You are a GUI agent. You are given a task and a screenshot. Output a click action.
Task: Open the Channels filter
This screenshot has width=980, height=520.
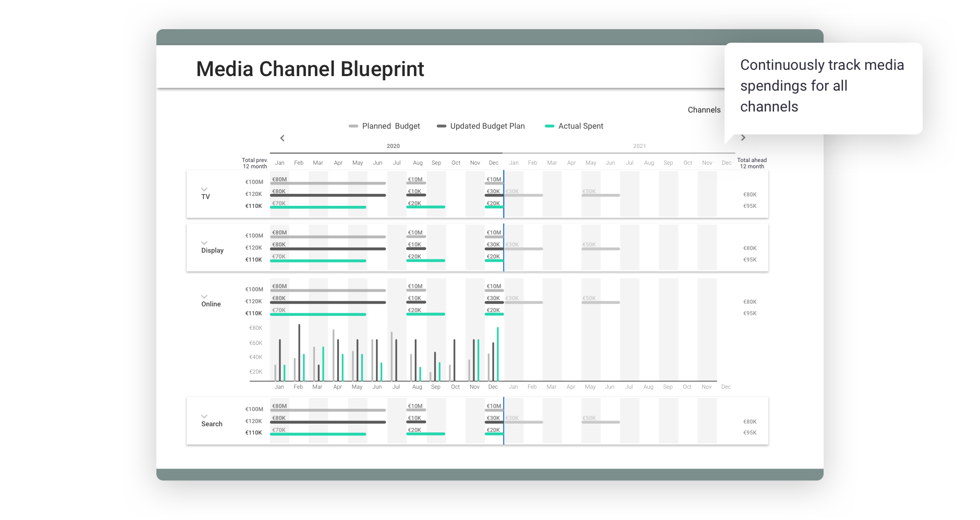[x=704, y=110]
